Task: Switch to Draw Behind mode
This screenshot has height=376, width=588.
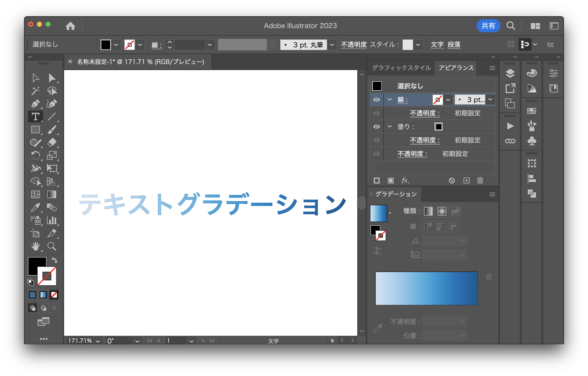Action: click(44, 308)
